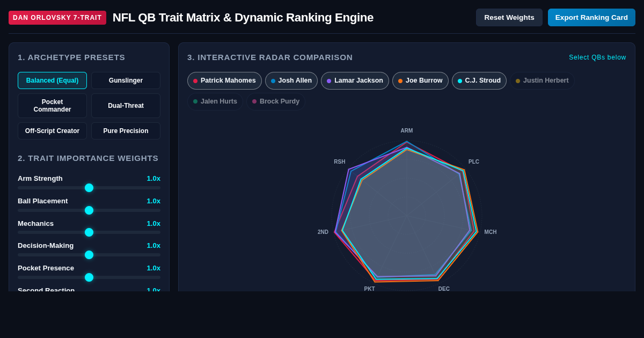
Task: Click the '3. Interactive Radar Comparison' heading
Action: coord(270,57)
